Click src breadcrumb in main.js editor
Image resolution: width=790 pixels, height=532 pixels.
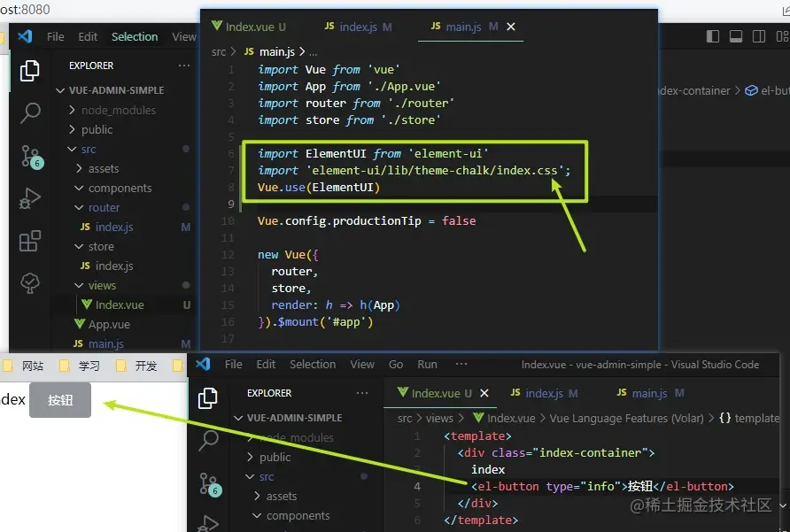219,52
